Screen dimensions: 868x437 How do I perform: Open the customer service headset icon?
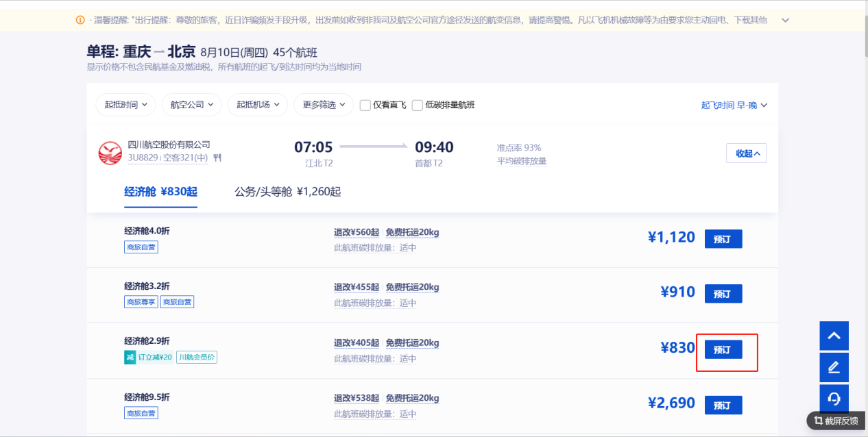tap(834, 399)
